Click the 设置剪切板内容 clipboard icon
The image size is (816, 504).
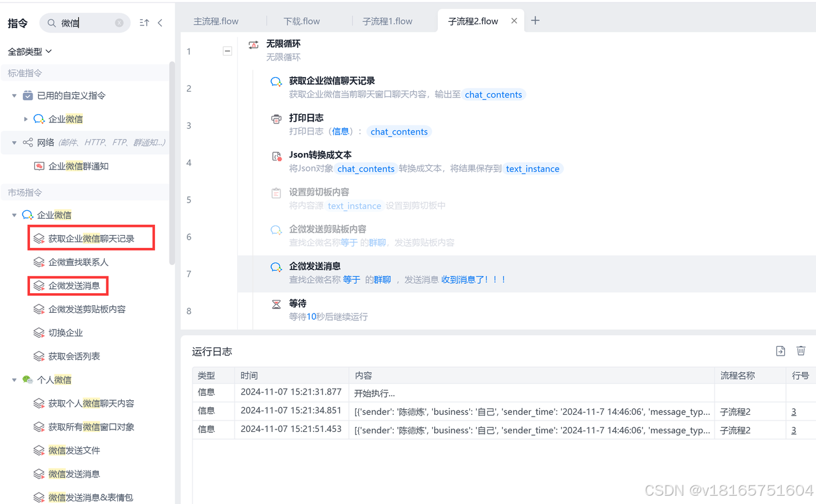click(276, 192)
